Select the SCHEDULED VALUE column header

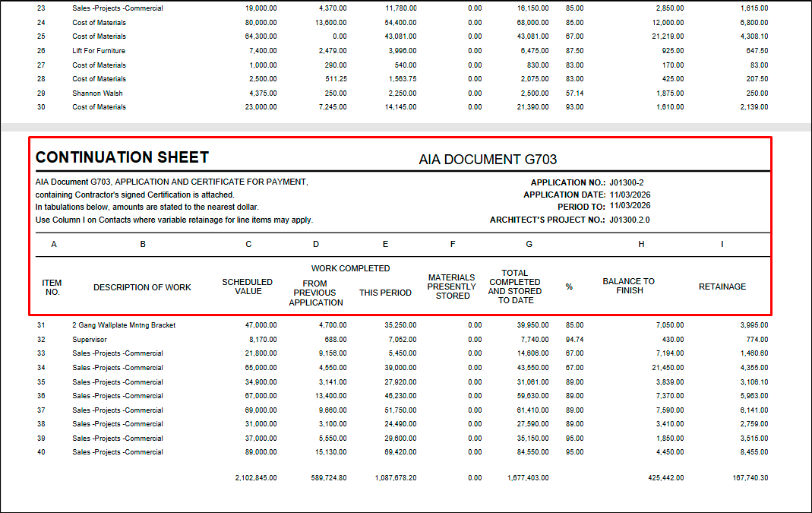[x=248, y=287]
